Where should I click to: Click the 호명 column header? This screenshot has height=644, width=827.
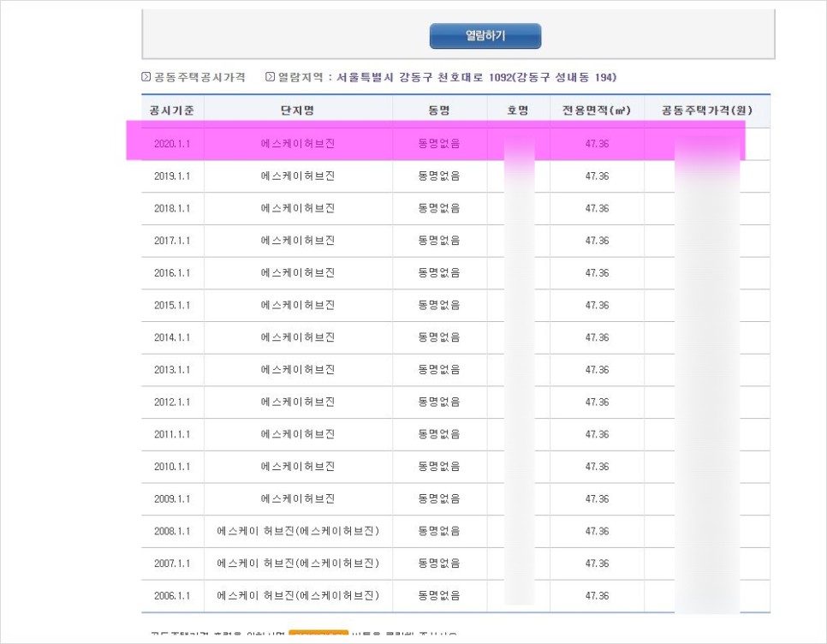tap(517, 110)
